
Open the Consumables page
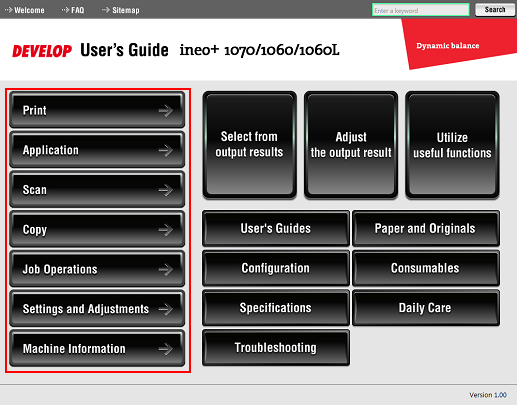click(x=426, y=268)
